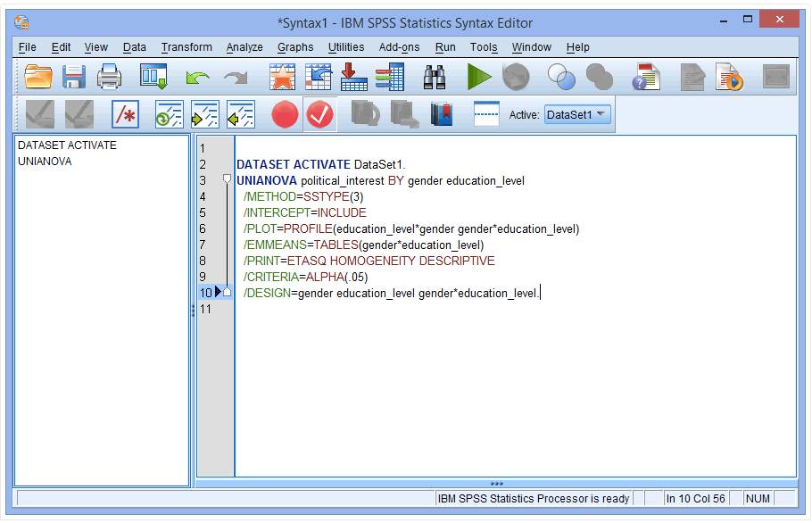
Task: Maximize the Syntax Editor window
Action: tap(747, 20)
